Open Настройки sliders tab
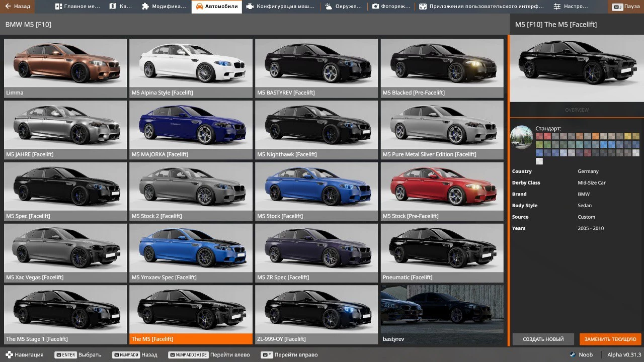 coord(571,7)
